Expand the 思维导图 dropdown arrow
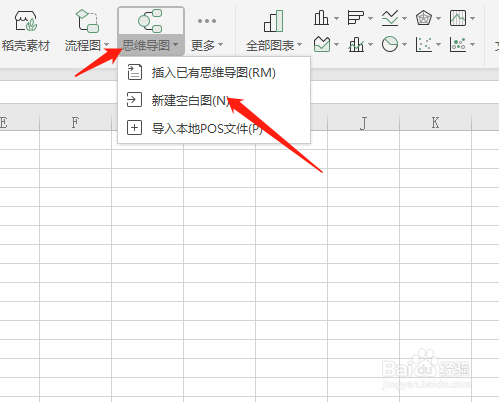 (176, 45)
